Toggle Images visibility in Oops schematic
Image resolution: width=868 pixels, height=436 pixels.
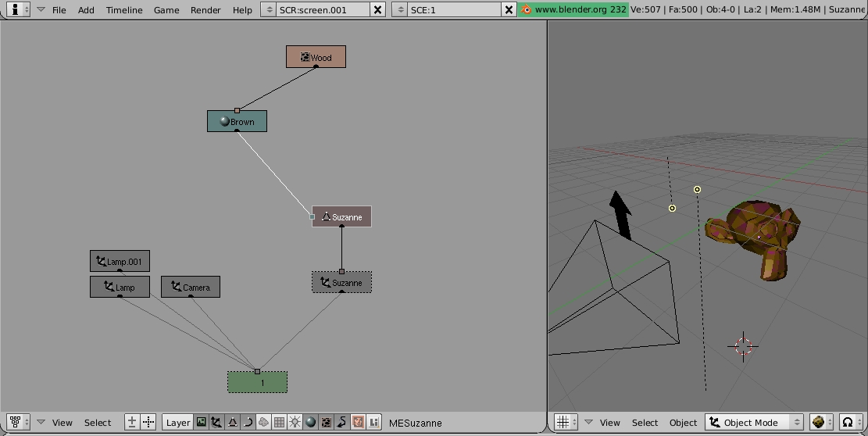pyautogui.click(x=358, y=422)
